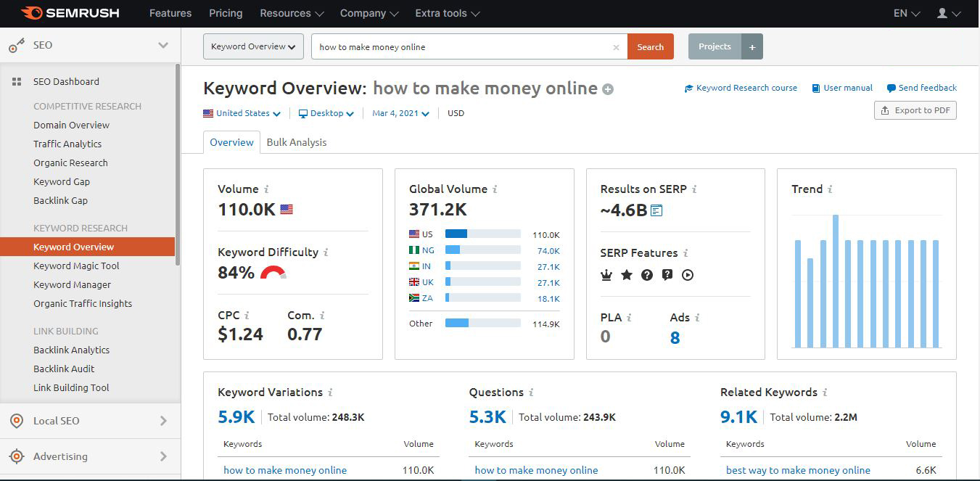980x481 pixels.
Task: Click the Video play SERP feature icon
Action: point(688,275)
